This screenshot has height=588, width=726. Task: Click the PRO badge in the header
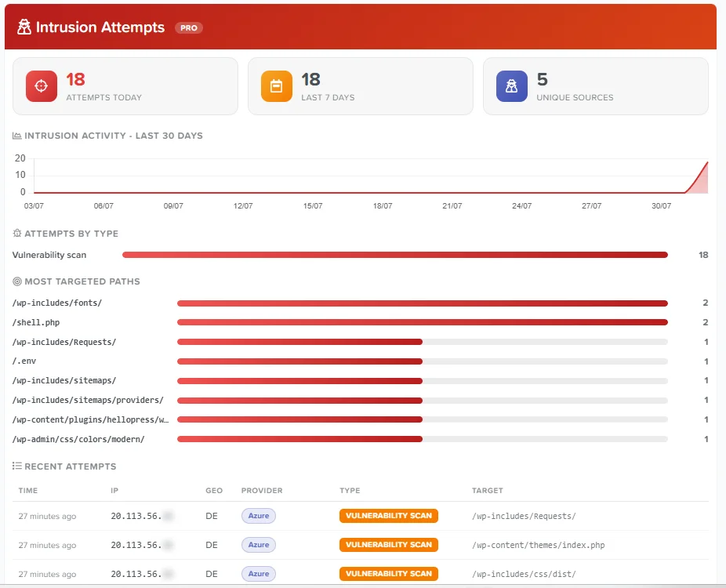click(x=189, y=27)
